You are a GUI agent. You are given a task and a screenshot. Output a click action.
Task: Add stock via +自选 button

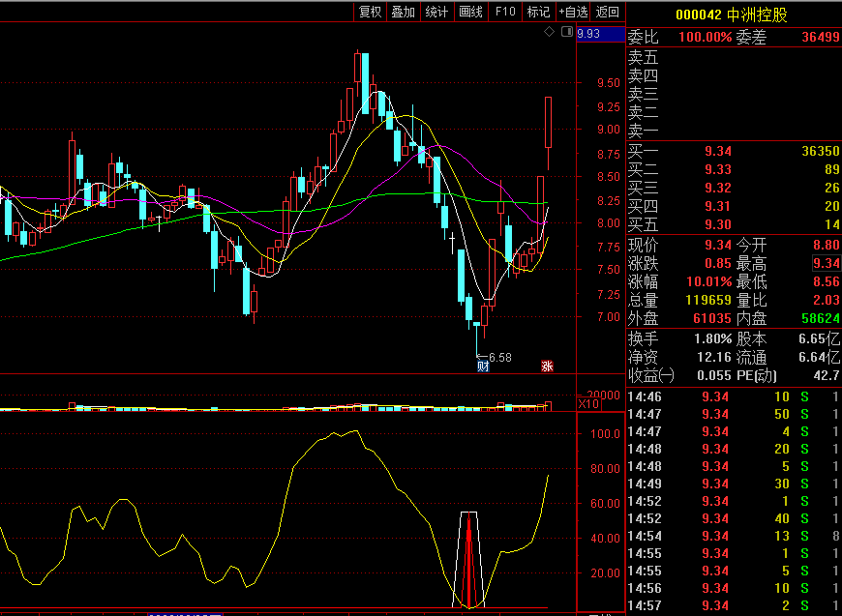pyautogui.click(x=573, y=12)
